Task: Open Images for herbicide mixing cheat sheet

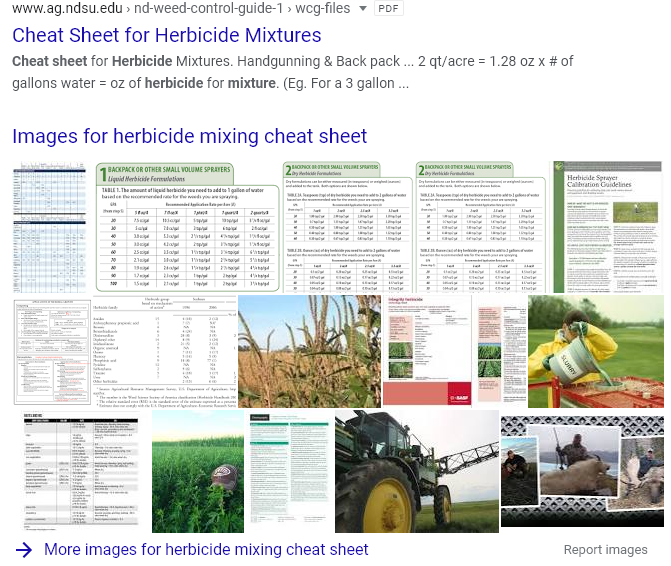Action: click(x=190, y=136)
